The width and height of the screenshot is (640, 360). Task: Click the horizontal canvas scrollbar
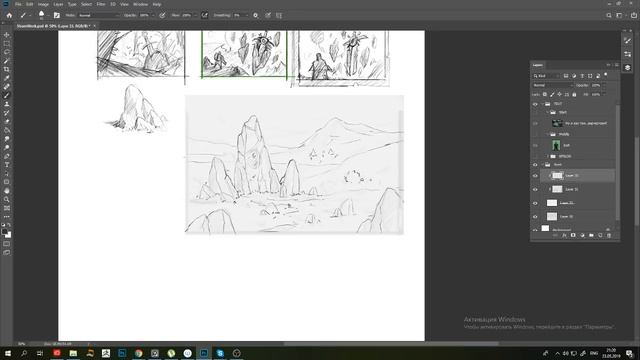point(391,344)
